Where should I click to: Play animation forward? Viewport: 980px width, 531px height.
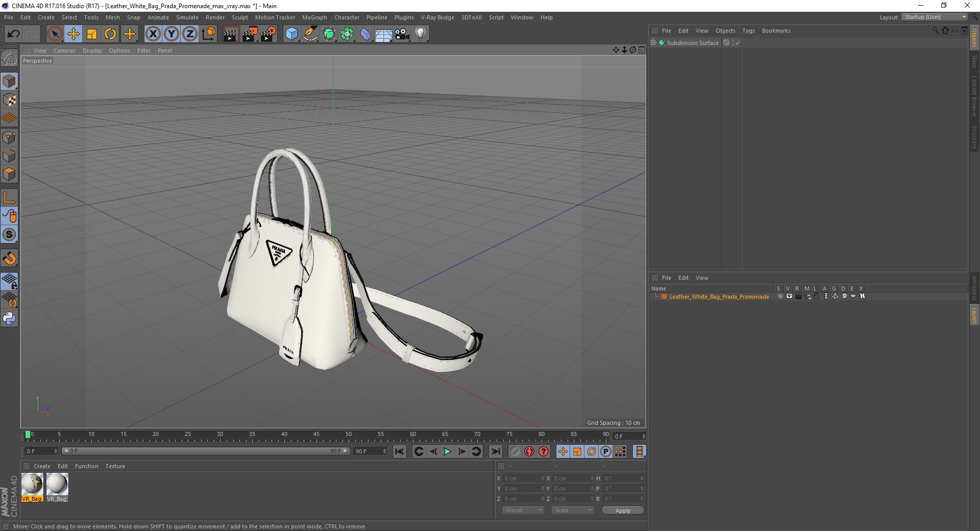[x=447, y=451]
